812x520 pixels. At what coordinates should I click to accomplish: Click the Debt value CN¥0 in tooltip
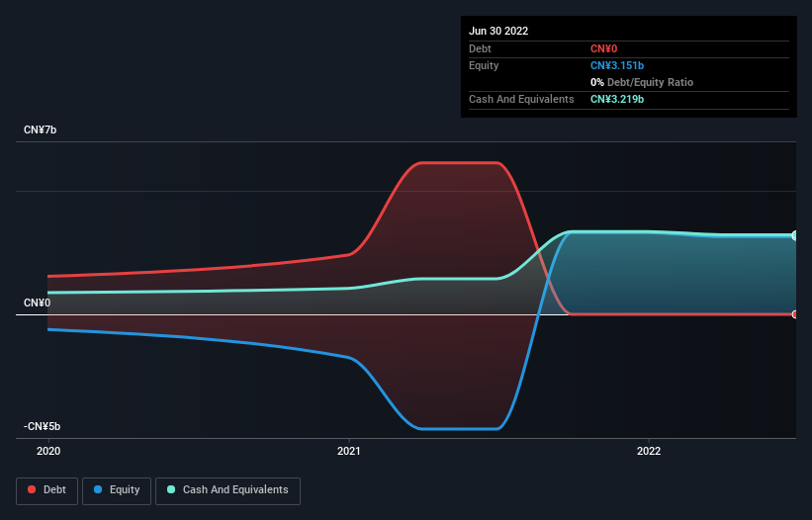click(x=604, y=48)
